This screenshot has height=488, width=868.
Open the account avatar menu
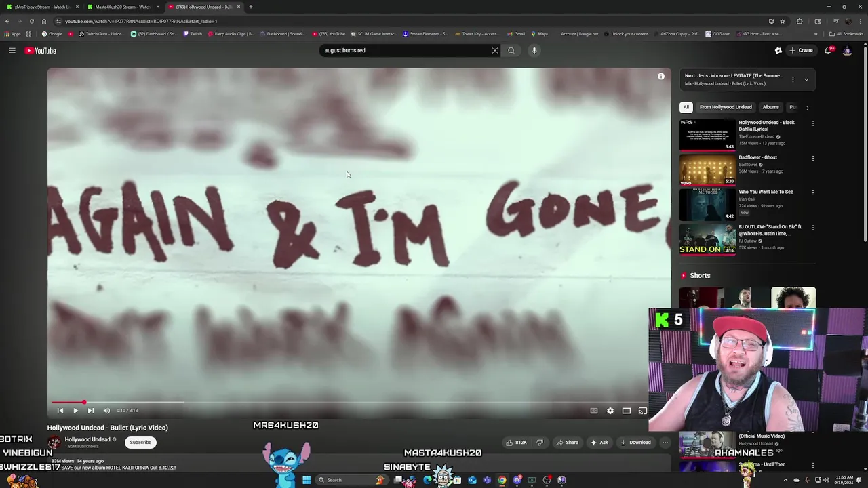click(847, 50)
